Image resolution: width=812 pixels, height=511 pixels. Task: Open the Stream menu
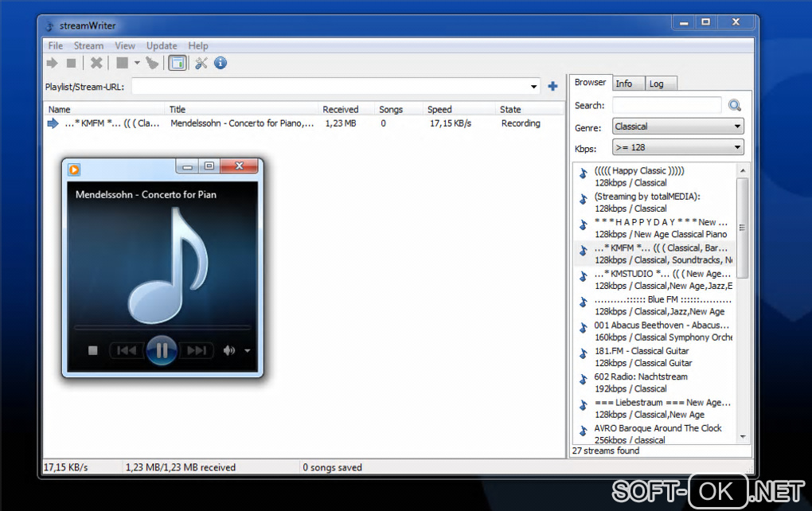88,45
